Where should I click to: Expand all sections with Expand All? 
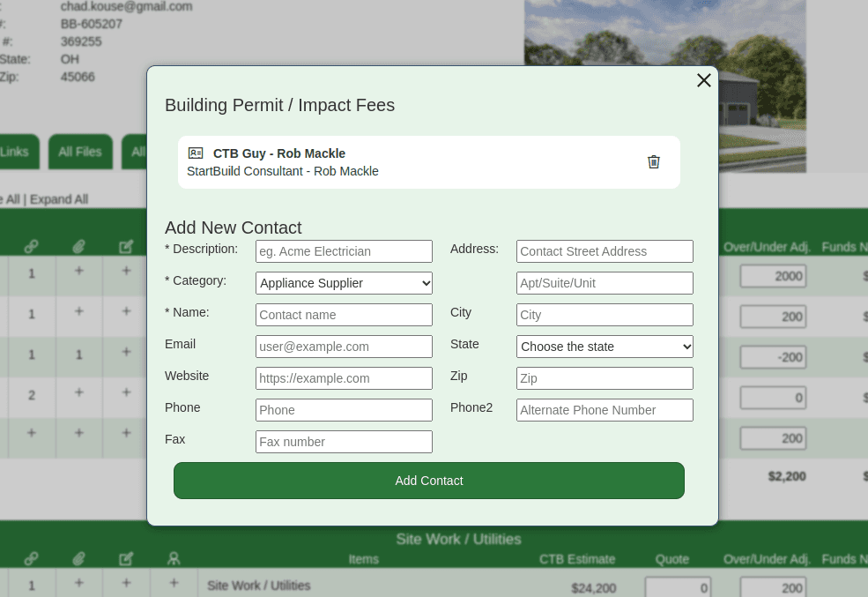58,199
